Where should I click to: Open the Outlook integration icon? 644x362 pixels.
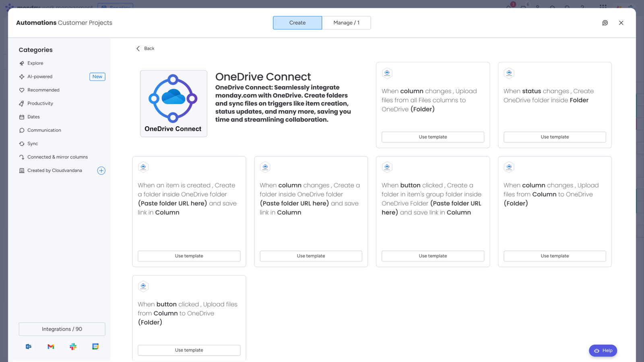pyautogui.click(x=29, y=346)
